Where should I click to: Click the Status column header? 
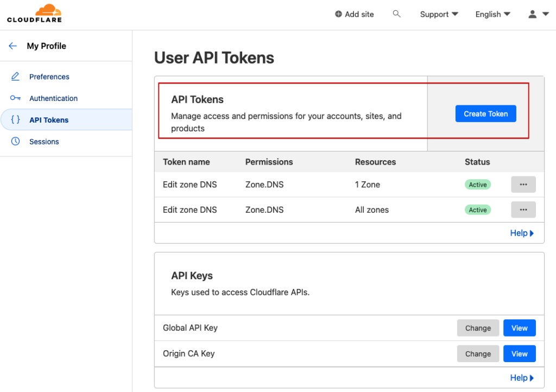coord(477,162)
